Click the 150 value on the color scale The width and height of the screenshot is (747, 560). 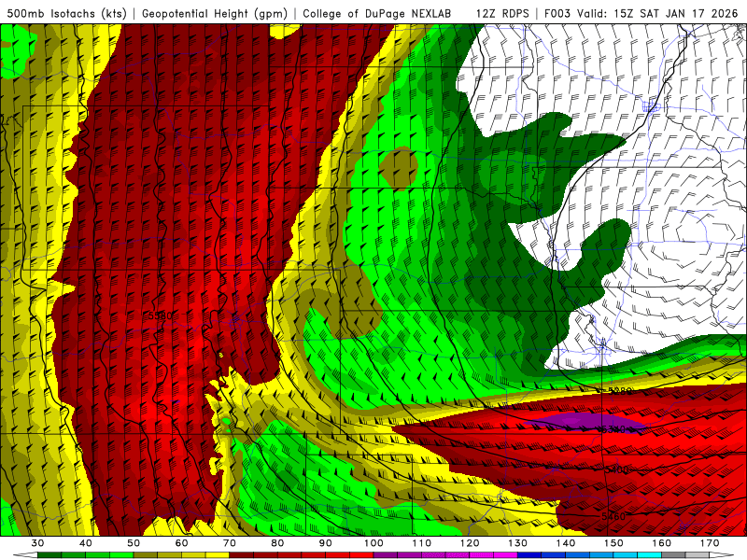(613, 543)
